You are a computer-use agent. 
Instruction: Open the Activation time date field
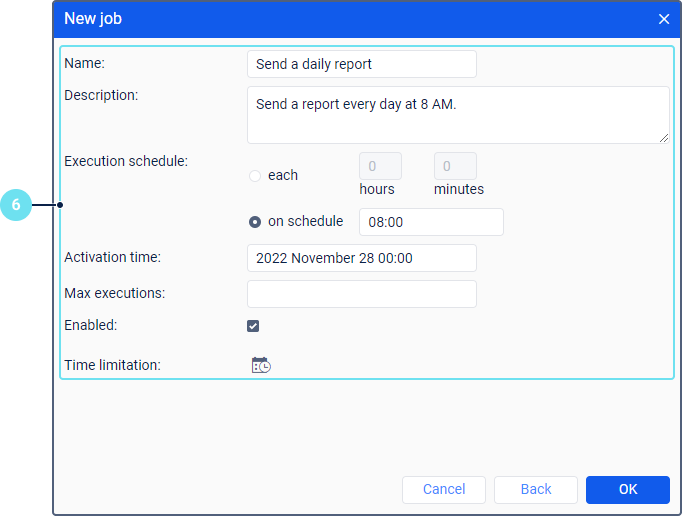(x=361, y=258)
